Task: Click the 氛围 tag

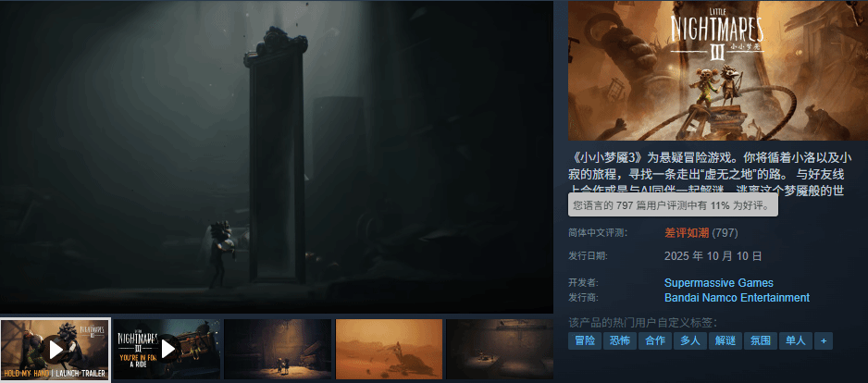Action: [761, 340]
